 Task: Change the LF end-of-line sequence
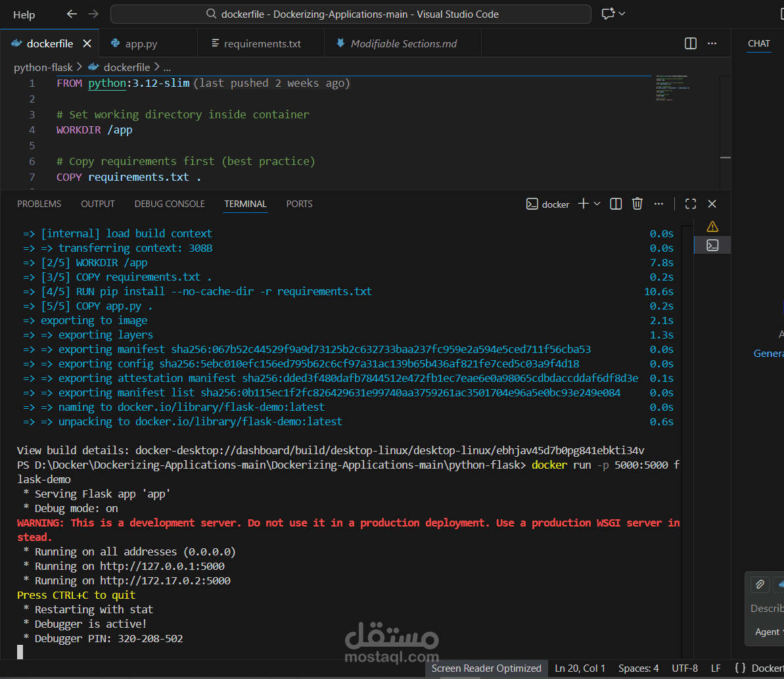pos(716,668)
